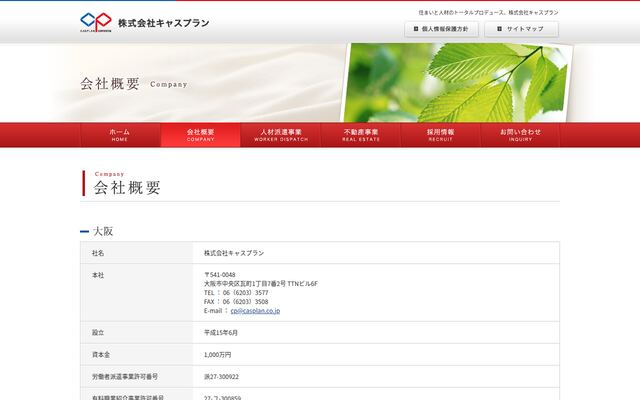The height and width of the screenshot is (400, 640).
Task: Click the Casplan CP logo icon
Action: pyautogui.click(x=96, y=22)
